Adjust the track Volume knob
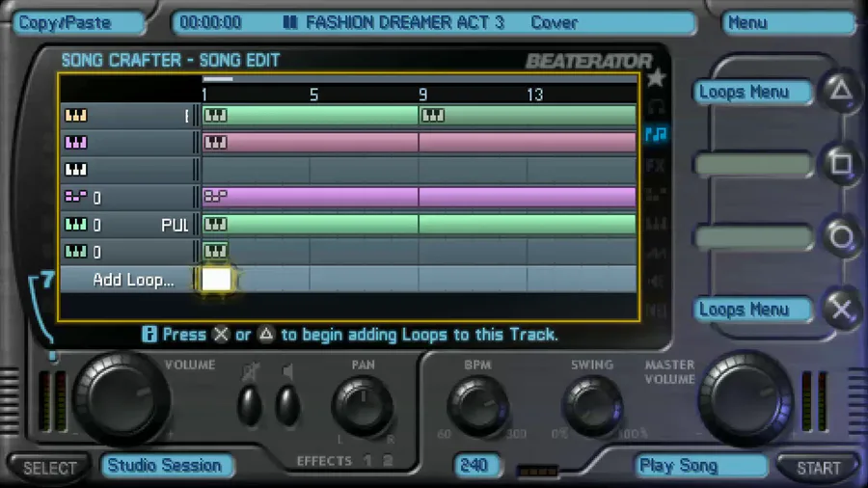The height and width of the screenshot is (488, 868). pos(121,398)
